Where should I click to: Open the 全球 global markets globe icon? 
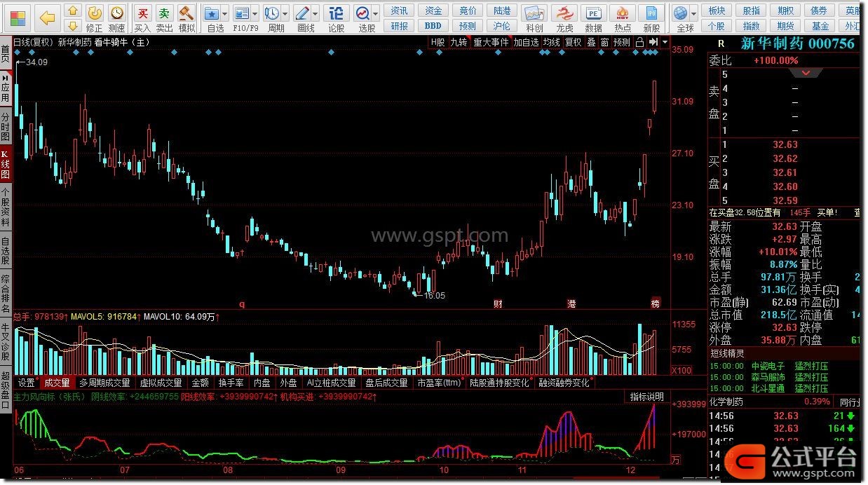[681, 18]
